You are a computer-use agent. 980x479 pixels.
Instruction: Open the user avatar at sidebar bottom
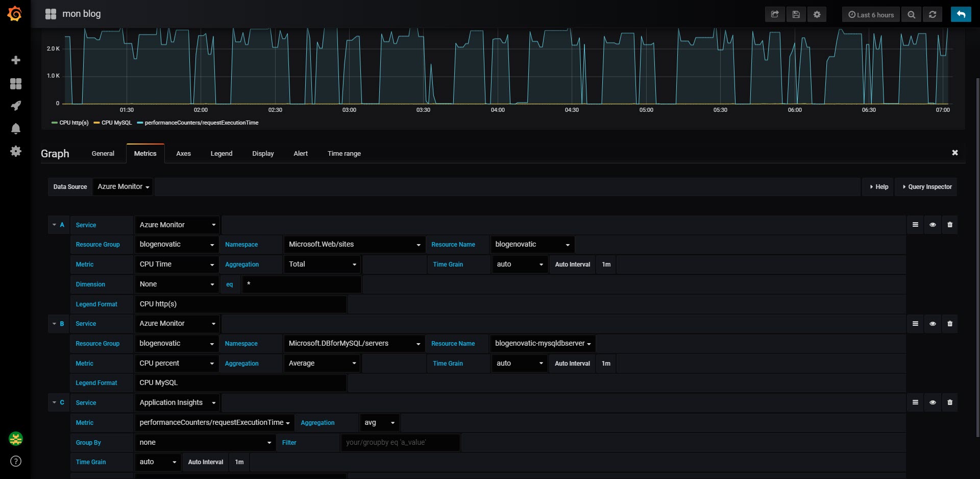click(16, 439)
